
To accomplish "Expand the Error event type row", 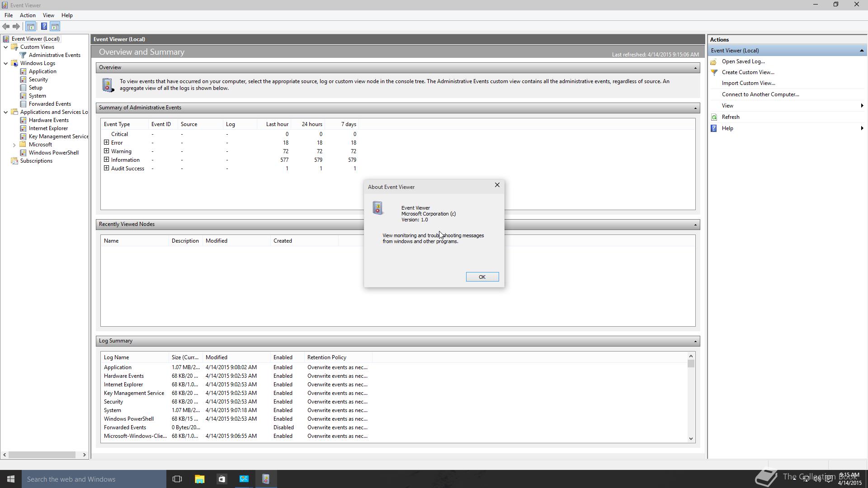I will [x=107, y=142].
